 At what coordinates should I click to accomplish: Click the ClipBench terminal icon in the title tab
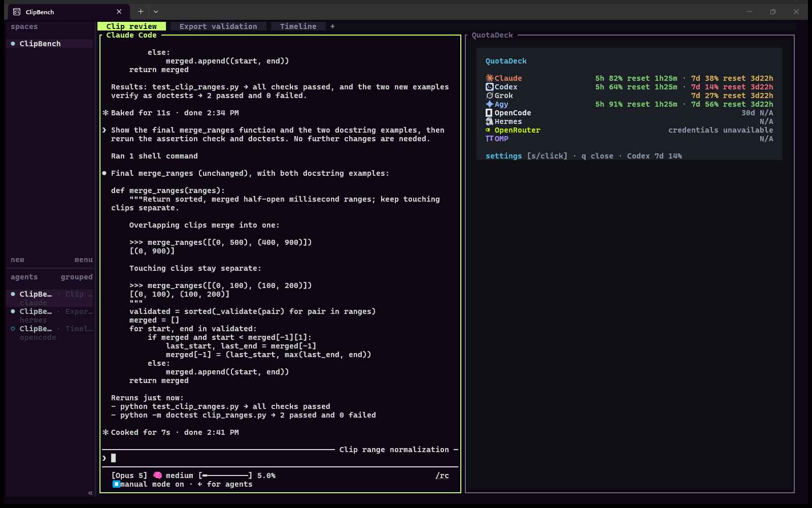(x=17, y=12)
